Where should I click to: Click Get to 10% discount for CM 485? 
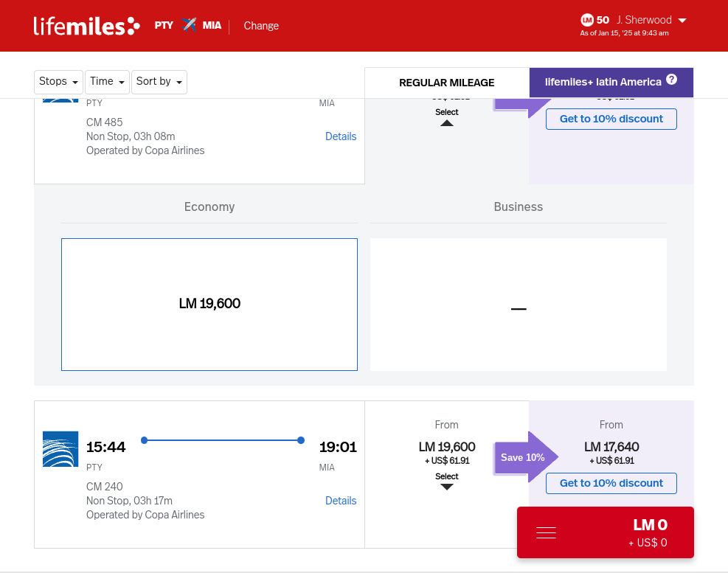(611, 119)
